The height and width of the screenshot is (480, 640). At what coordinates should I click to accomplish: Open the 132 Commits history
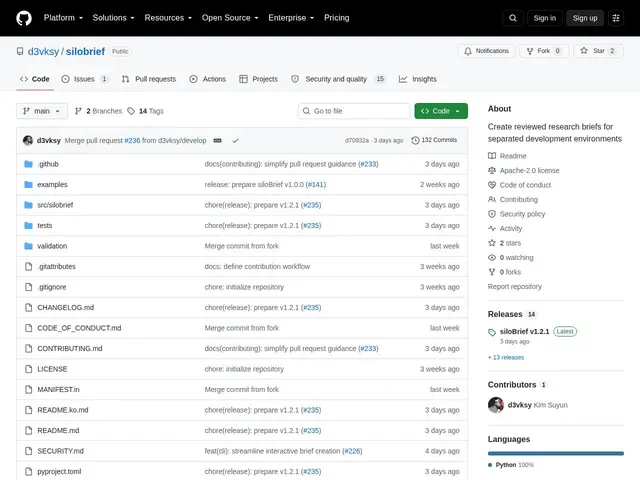coord(434,140)
